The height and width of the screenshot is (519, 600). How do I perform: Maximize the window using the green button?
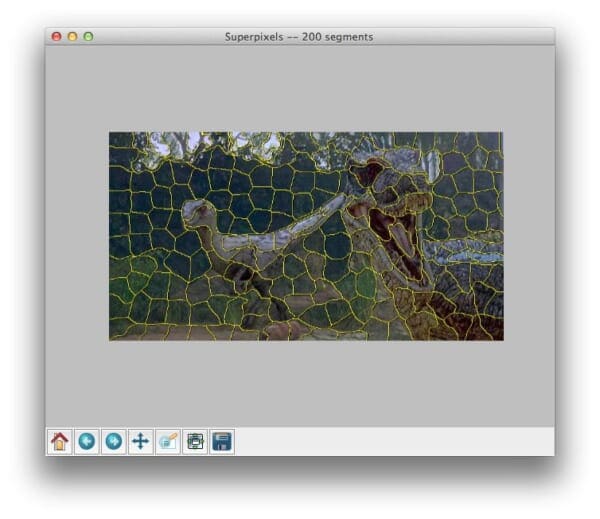[88, 37]
